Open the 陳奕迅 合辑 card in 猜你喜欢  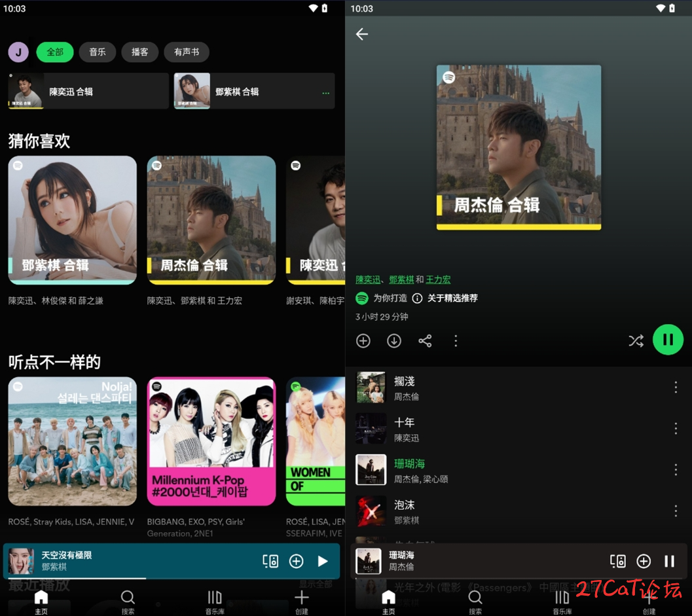(316, 220)
